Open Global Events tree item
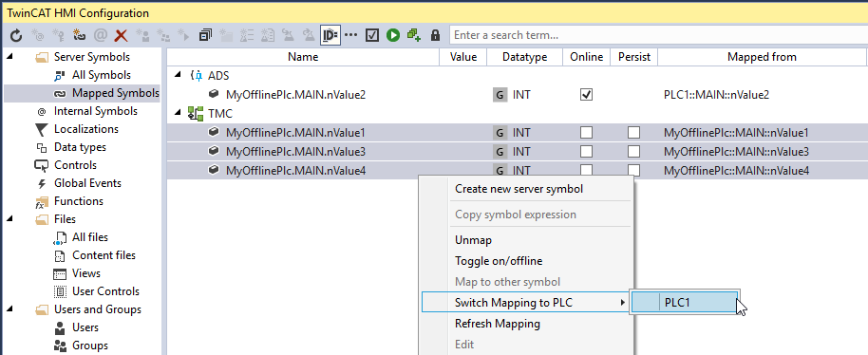This screenshot has height=355, width=868. click(87, 183)
